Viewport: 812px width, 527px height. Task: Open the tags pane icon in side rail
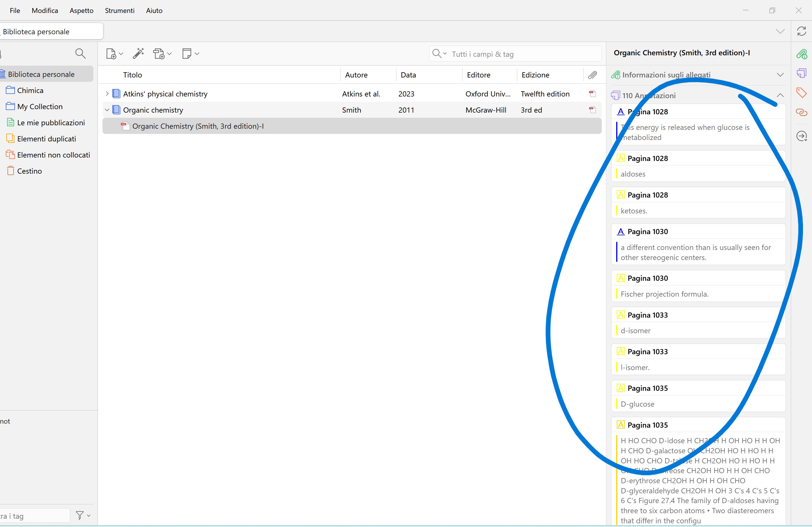pos(801,92)
